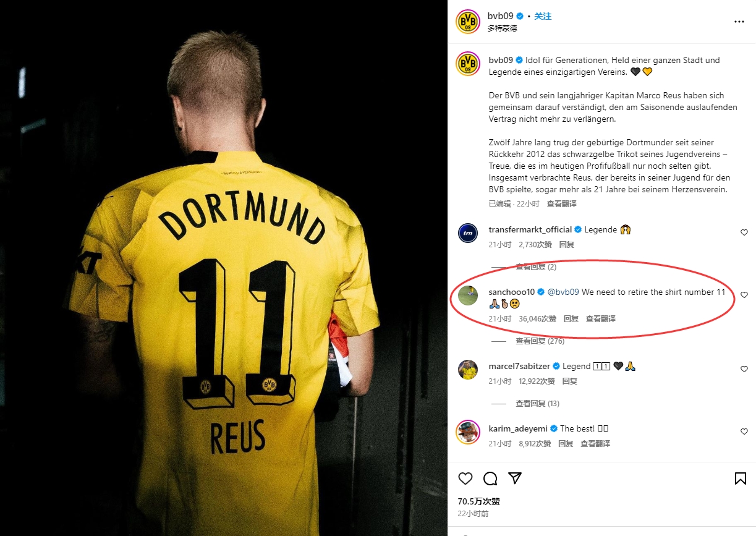Open bvb09 profile picture in the header
The width and height of the screenshot is (756, 536).
click(x=468, y=22)
